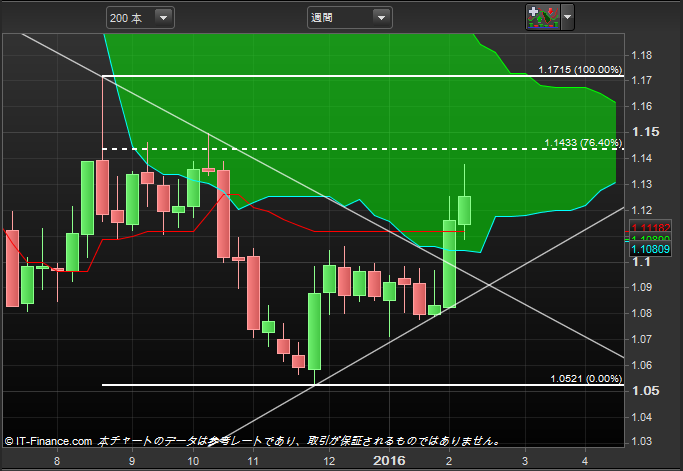This screenshot has height=471, width=683.
Task: Select the 1.1433 (76.40%) Fibonacci label
Action: coord(583,143)
